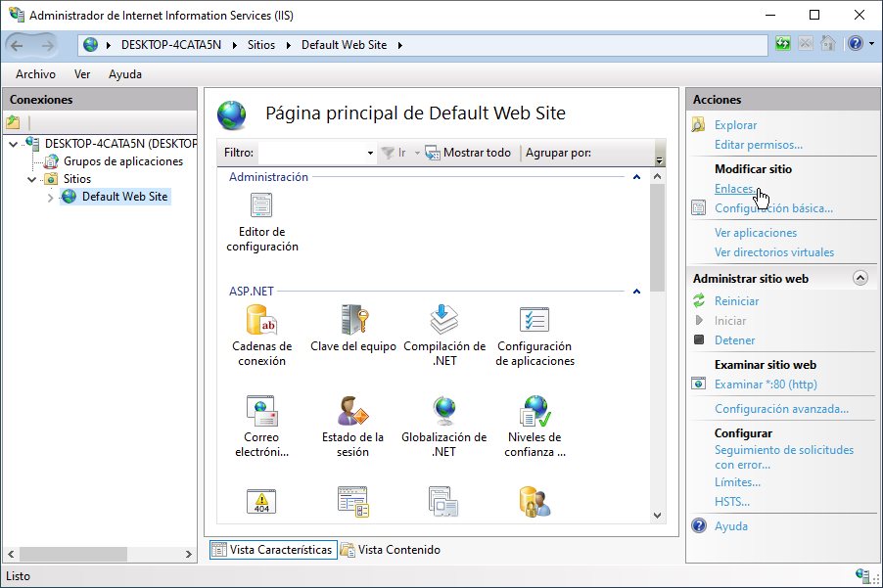This screenshot has height=588, width=883.
Task: Click the Ayuda link in Acciones panel
Action: pos(731,526)
